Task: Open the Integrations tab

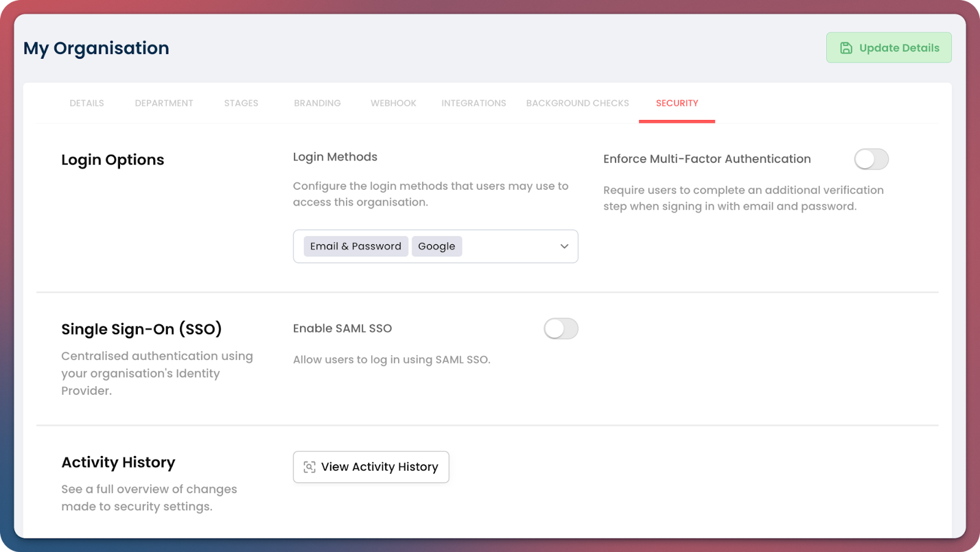Action: click(x=473, y=103)
